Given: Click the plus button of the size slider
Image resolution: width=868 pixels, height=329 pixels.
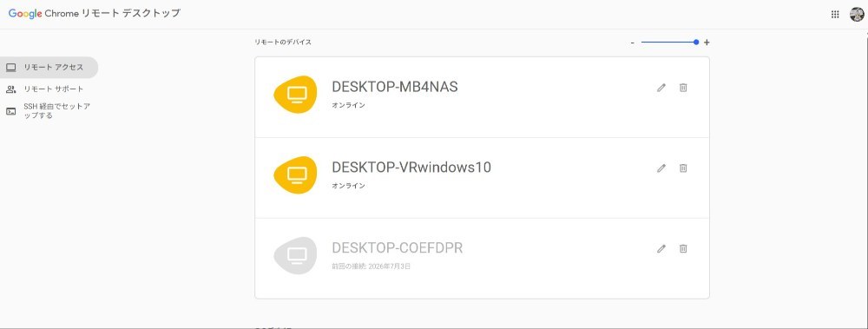Looking at the screenshot, I should [707, 42].
